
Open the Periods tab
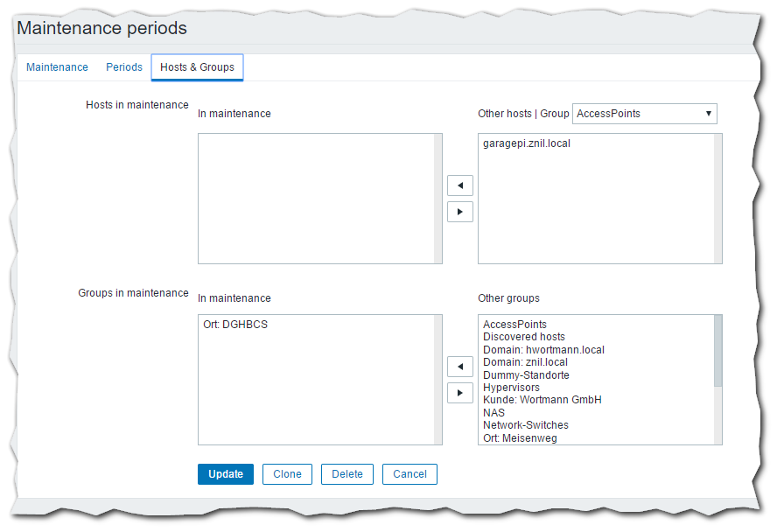(x=124, y=67)
